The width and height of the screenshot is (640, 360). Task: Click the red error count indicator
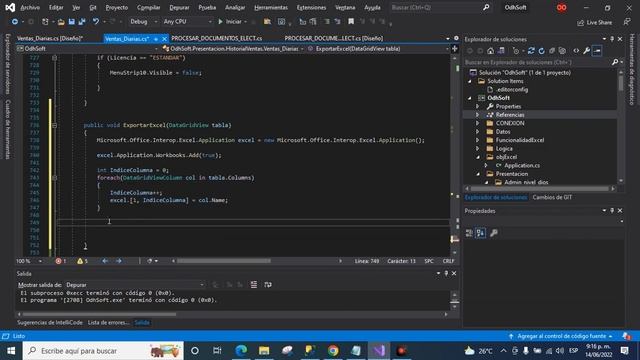(x=60, y=261)
